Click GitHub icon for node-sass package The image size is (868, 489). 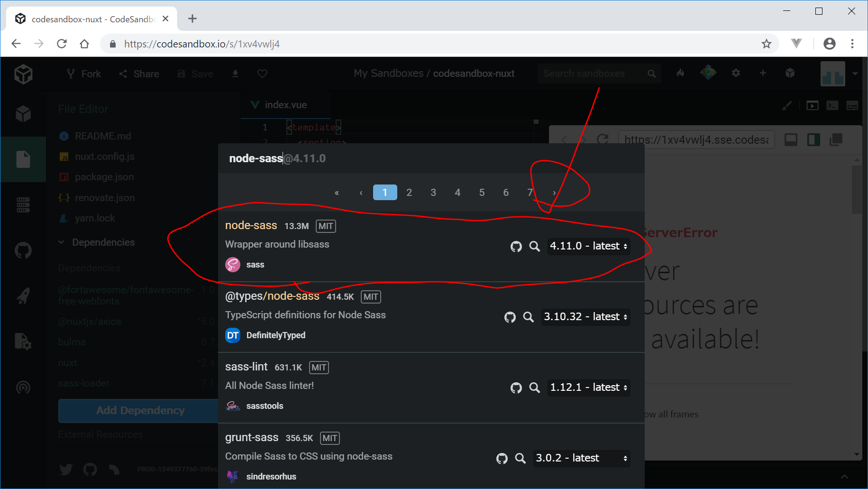tap(516, 246)
